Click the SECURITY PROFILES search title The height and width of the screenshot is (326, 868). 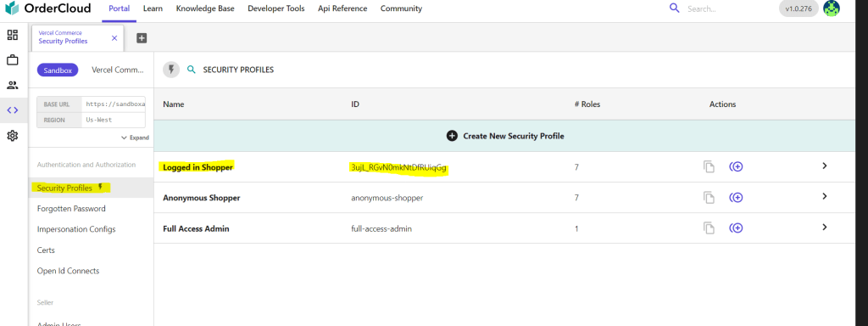[x=238, y=70]
